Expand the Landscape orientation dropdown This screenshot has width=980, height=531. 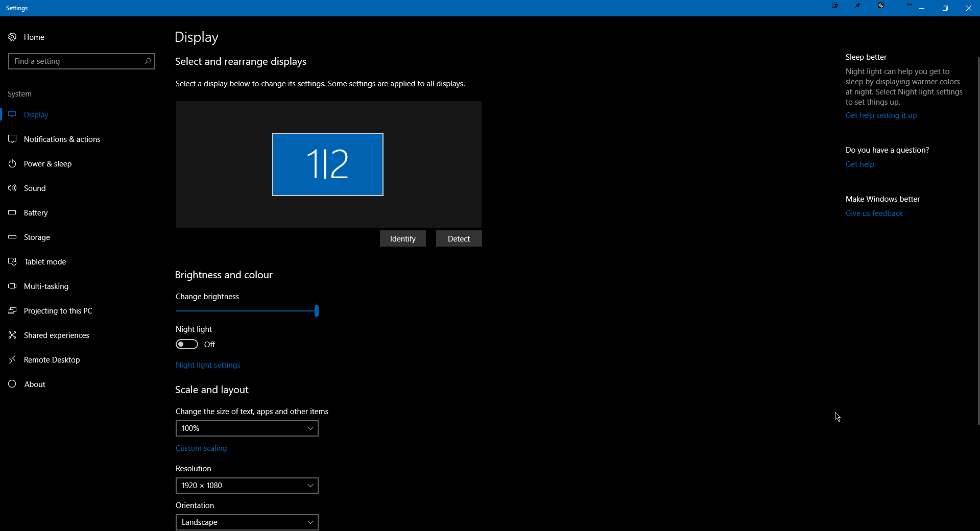tap(247, 522)
